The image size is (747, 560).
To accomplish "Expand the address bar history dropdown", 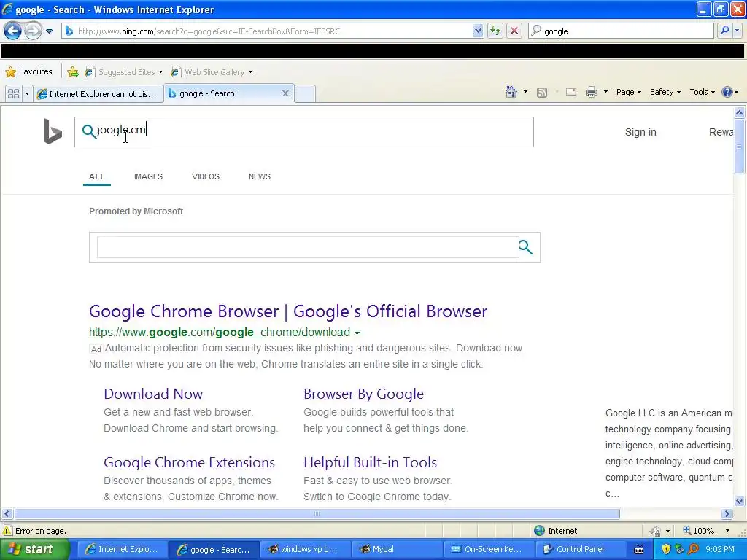I will click(478, 31).
